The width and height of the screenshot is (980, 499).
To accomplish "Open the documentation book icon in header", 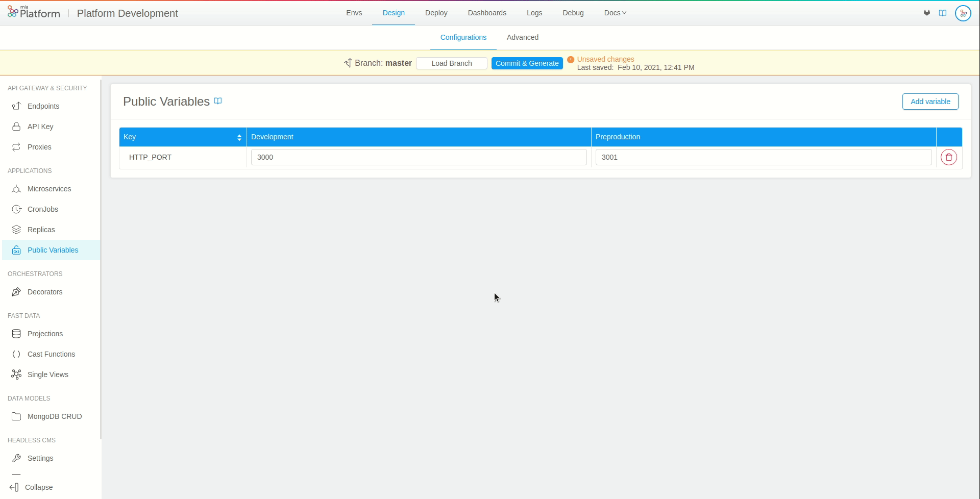I will [943, 13].
